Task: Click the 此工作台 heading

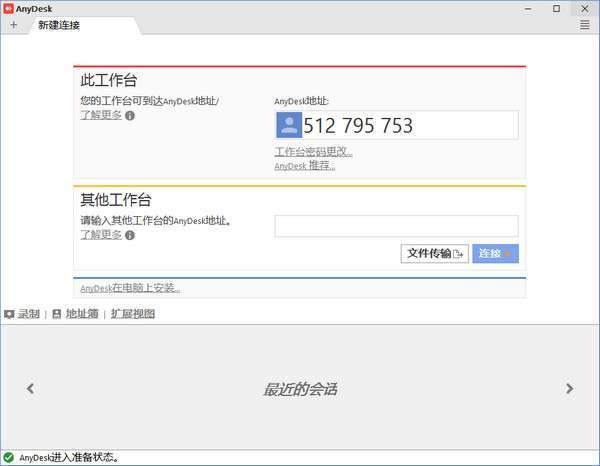Action: pyautogui.click(x=109, y=80)
